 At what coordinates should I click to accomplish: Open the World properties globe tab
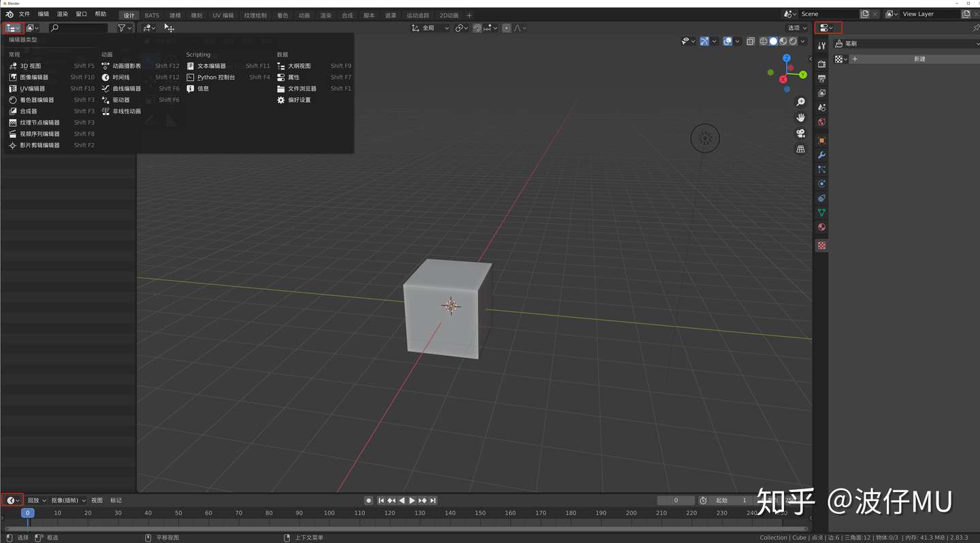(821, 122)
